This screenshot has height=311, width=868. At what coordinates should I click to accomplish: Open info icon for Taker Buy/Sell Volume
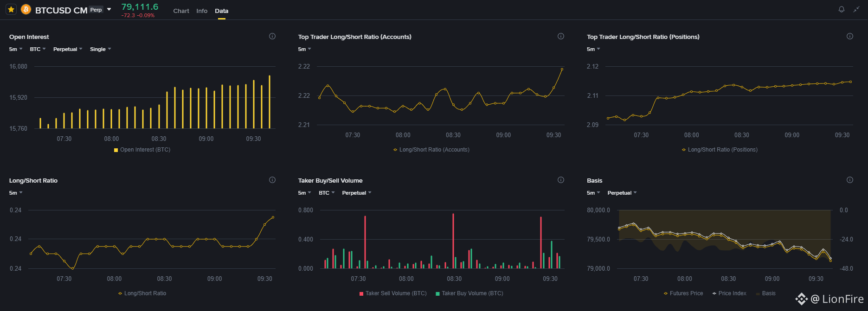click(561, 180)
